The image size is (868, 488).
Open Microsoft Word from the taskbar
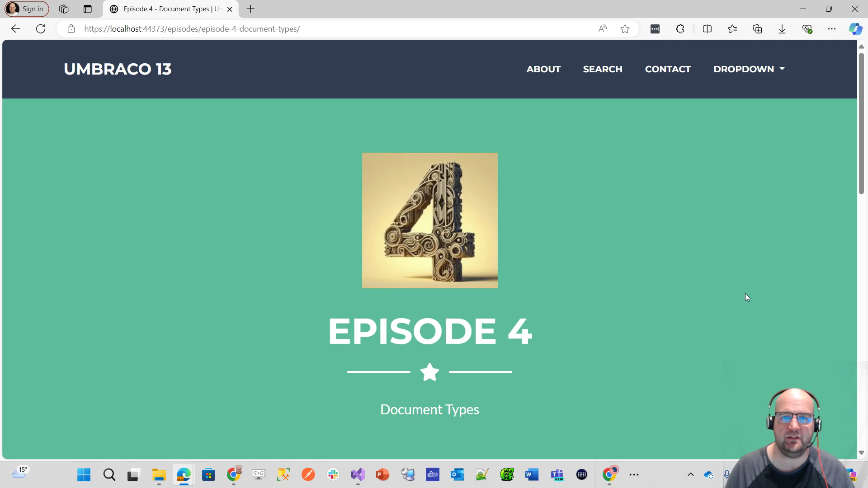tap(532, 475)
